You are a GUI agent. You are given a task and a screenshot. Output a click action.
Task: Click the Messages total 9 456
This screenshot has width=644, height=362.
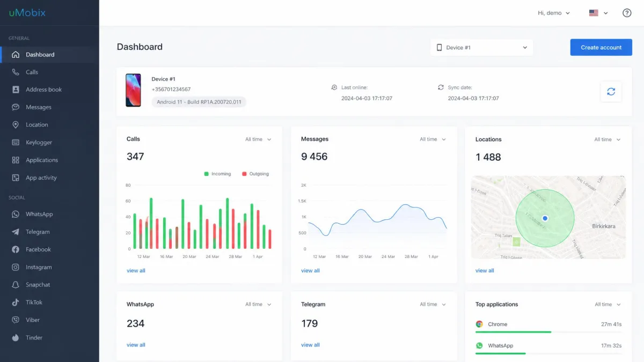(314, 157)
